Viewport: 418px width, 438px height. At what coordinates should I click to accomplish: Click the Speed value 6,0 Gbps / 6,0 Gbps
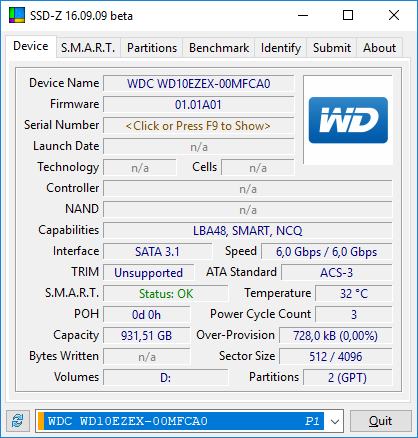coord(327,252)
